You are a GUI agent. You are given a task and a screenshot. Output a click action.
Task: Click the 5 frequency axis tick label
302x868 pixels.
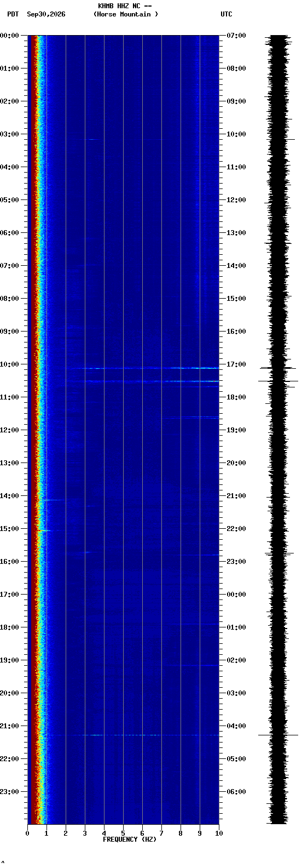click(123, 833)
